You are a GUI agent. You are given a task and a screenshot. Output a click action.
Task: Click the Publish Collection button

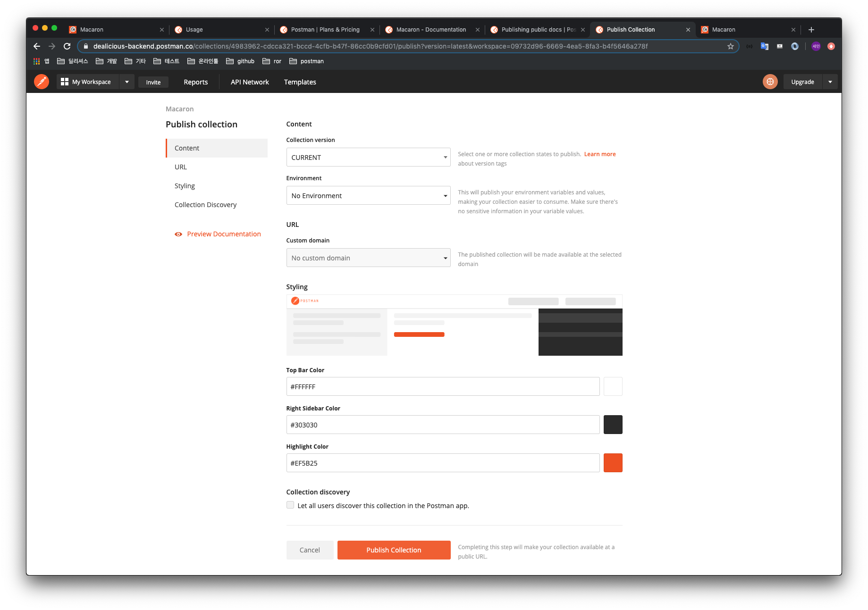(394, 550)
